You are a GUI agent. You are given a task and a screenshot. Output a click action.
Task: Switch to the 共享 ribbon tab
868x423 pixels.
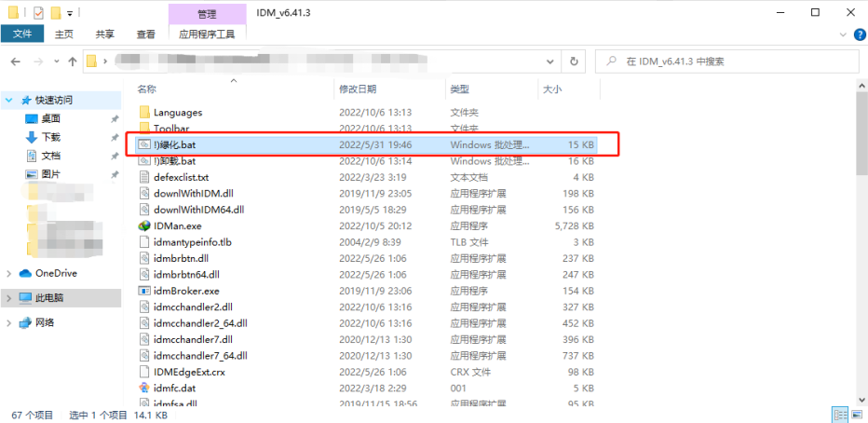(104, 34)
